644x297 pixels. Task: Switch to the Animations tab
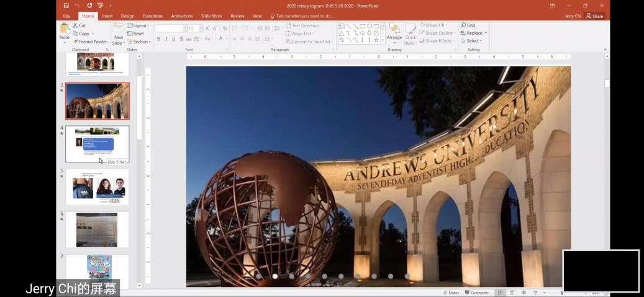click(x=182, y=16)
